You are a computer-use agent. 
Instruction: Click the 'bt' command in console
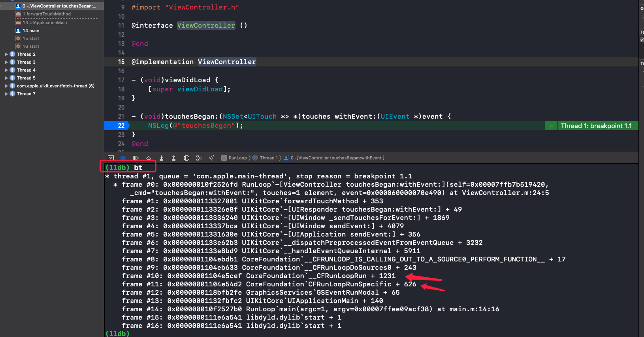[x=138, y=168]
